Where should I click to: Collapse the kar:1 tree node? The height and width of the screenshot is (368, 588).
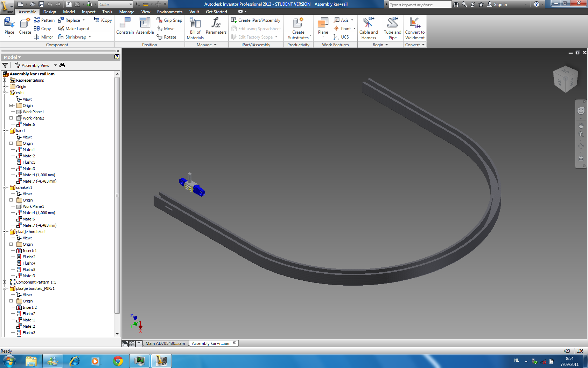click(x=5, y=131)
